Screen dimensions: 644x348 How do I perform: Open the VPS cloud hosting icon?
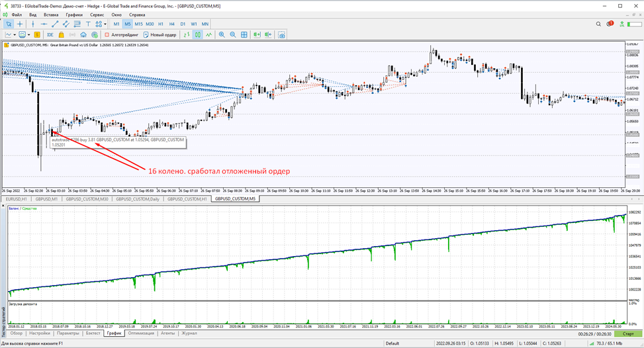[83, 35]
